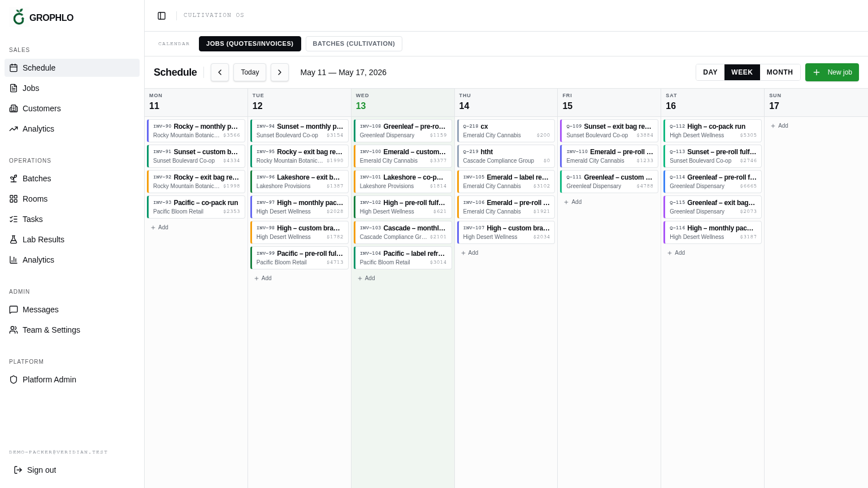Open job INV-97 High monthly pack
The image size is (868, 488).
click(x=300, y=207)
